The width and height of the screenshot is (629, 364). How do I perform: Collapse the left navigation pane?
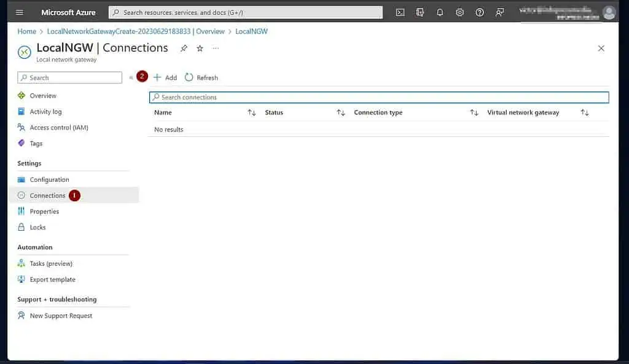(131, 78)
